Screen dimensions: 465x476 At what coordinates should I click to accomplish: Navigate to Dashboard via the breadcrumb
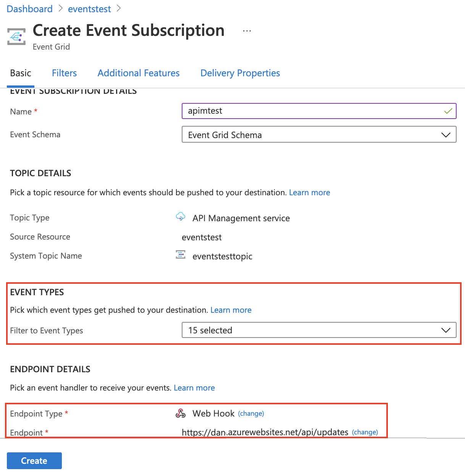pos(29,8)
